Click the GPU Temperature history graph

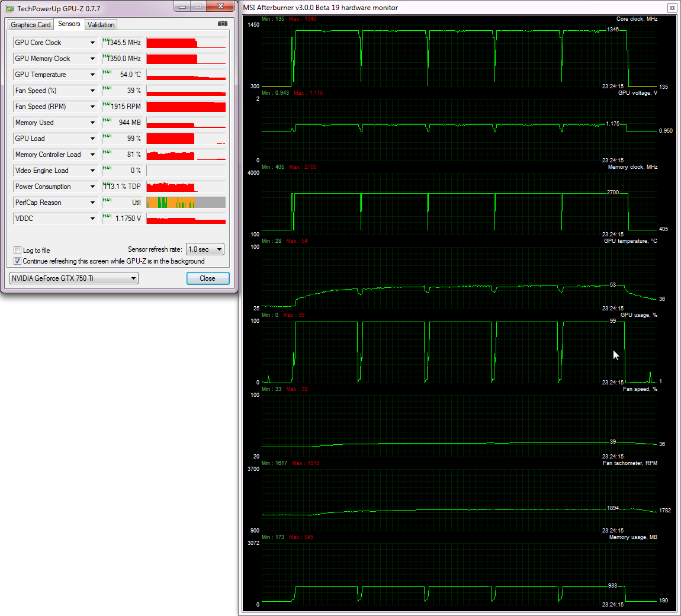186,75
